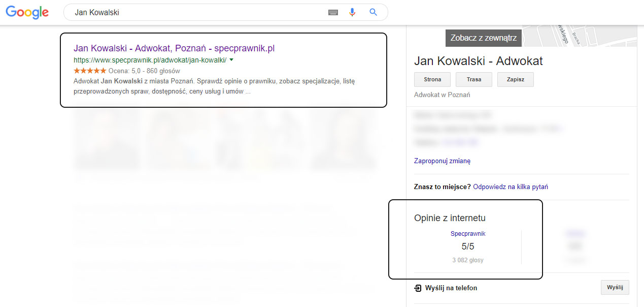
Task: Open the Jan Kowalski - Adwokat, Poznań result
Action: click(174, 48)
